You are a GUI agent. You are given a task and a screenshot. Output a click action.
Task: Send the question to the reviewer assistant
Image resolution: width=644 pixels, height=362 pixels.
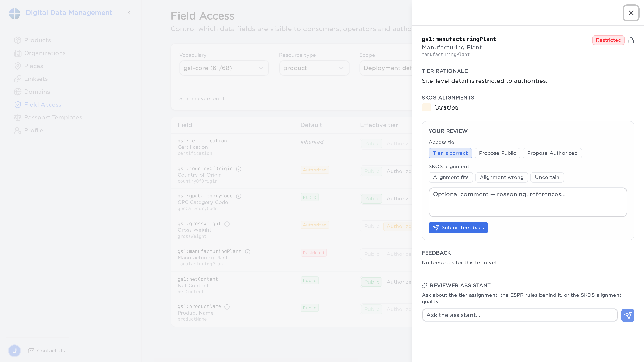[x=627, y=315]
